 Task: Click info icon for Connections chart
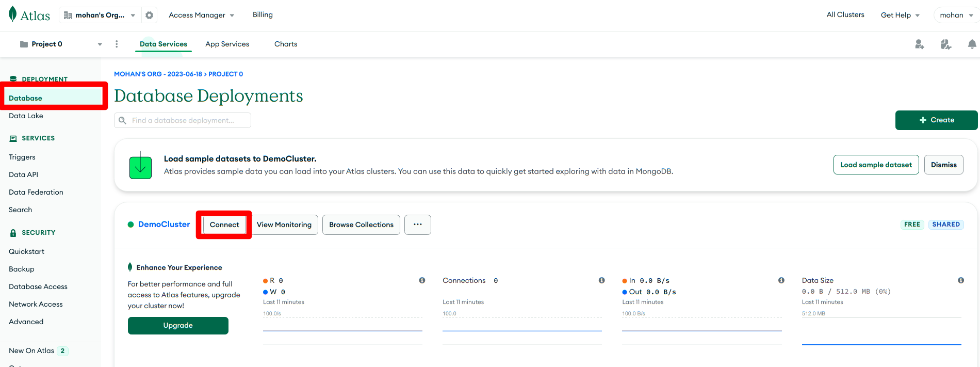[x=601, y=280]
